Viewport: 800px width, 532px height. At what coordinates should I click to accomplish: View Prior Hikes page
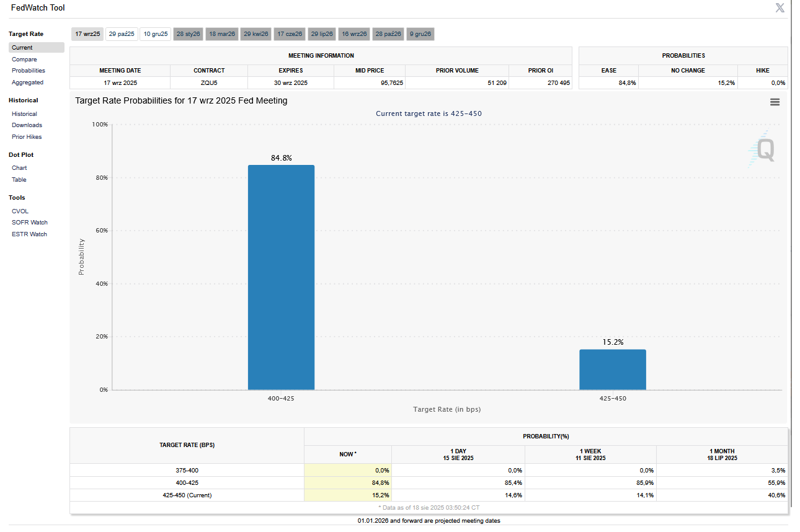point(27,137)
